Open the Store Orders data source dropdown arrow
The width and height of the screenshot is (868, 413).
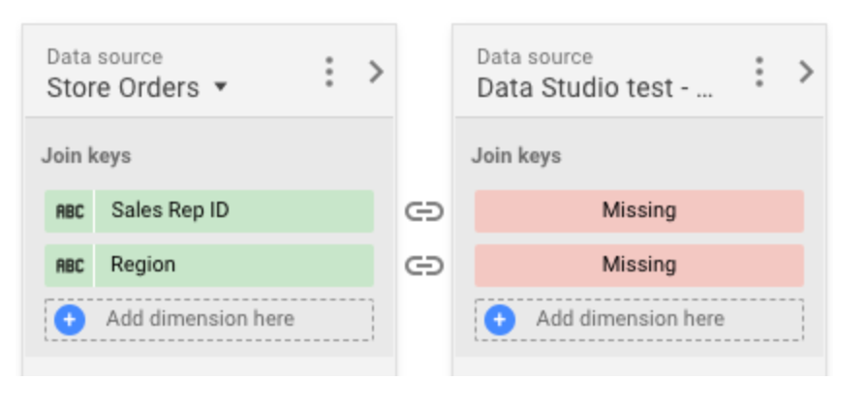[220, 87]
